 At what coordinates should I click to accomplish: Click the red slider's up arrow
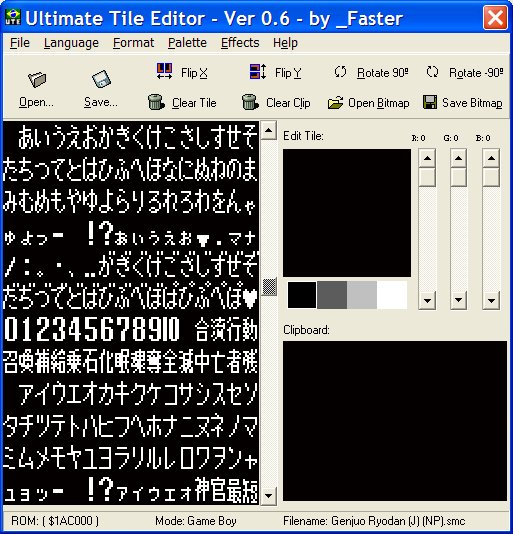click(x=427, y=158)
